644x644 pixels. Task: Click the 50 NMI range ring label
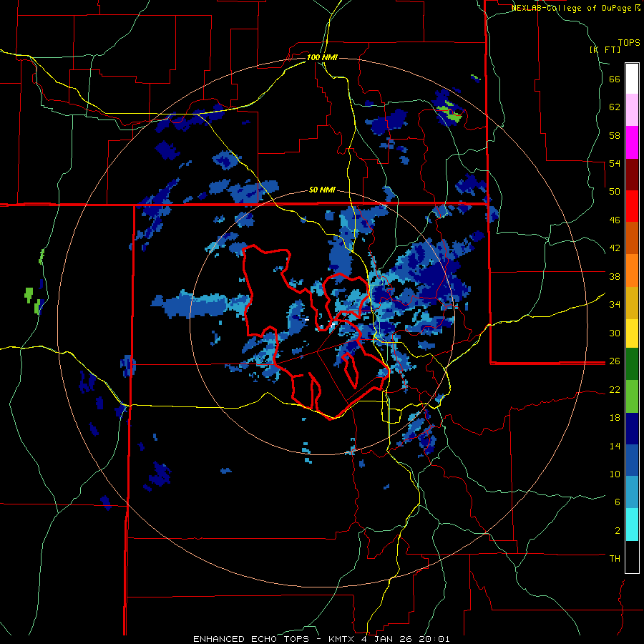click(x=322, y=190)
